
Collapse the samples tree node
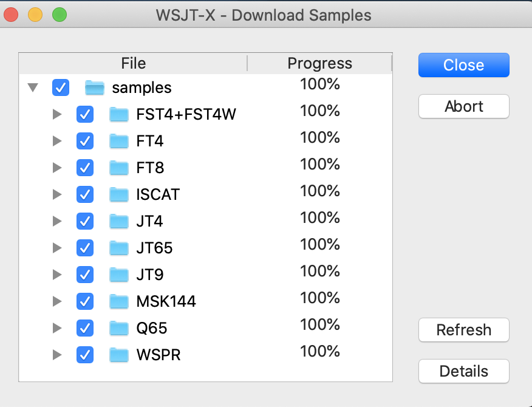(x=33, y=88)
